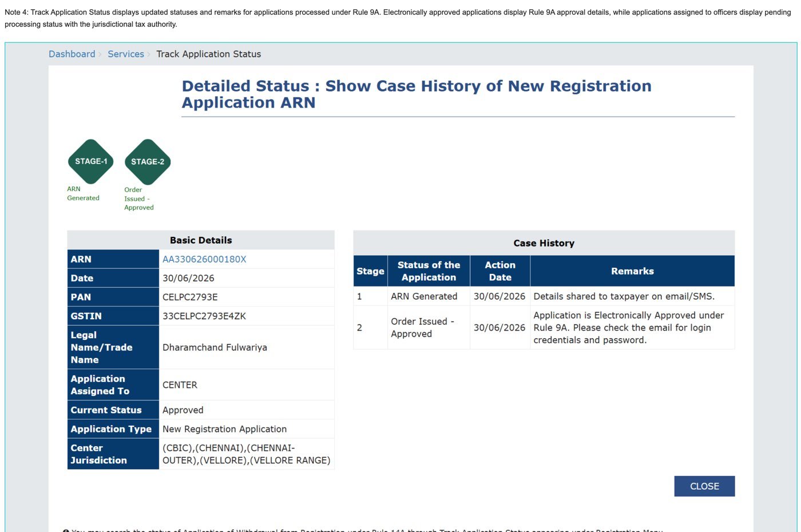The height and width of the screenshot is (532, 801).
Task: Click the CLOSE button
Action: pos(704,486)
